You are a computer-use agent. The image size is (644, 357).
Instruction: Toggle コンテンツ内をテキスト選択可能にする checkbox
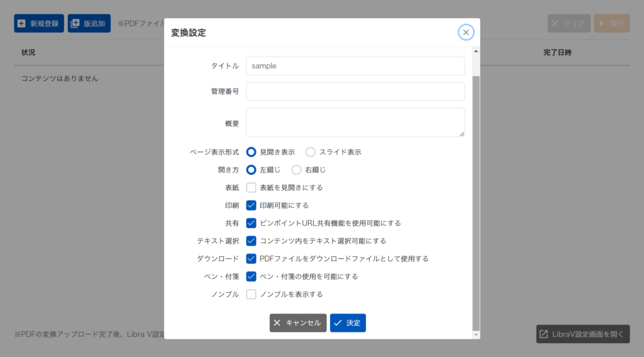click(x=252, y=241)
